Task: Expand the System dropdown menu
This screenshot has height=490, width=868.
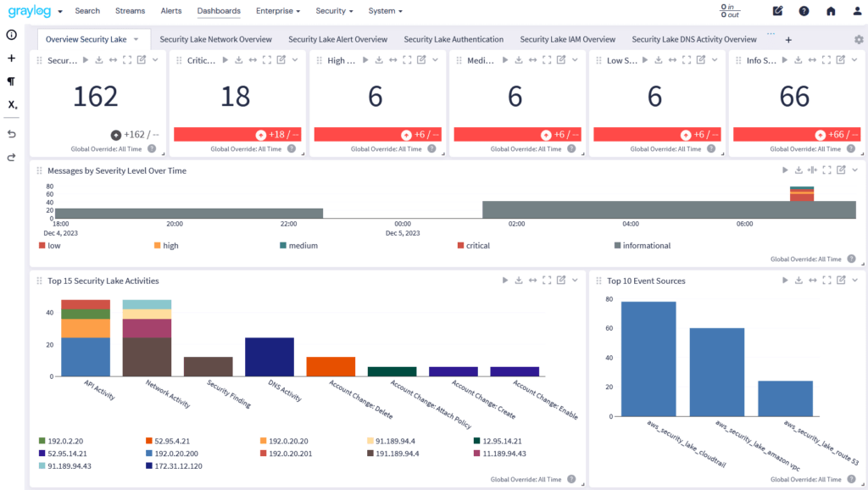Action: 386,11
